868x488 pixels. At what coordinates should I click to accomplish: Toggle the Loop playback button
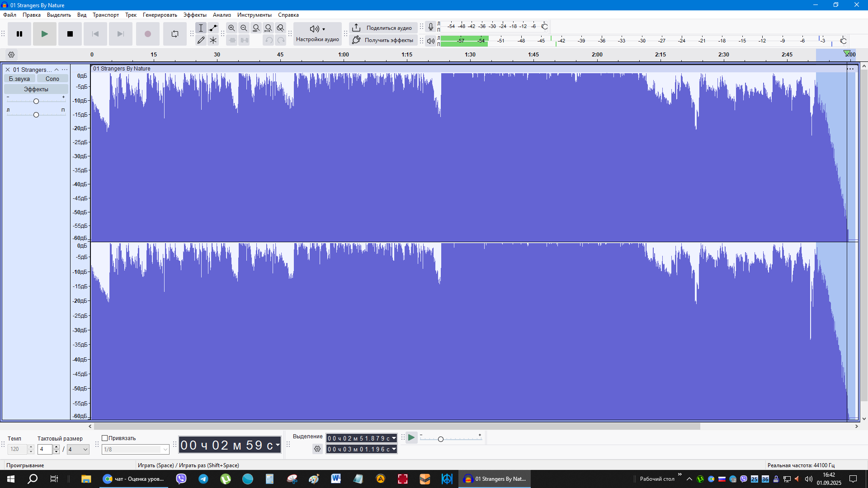coord(175,34)
